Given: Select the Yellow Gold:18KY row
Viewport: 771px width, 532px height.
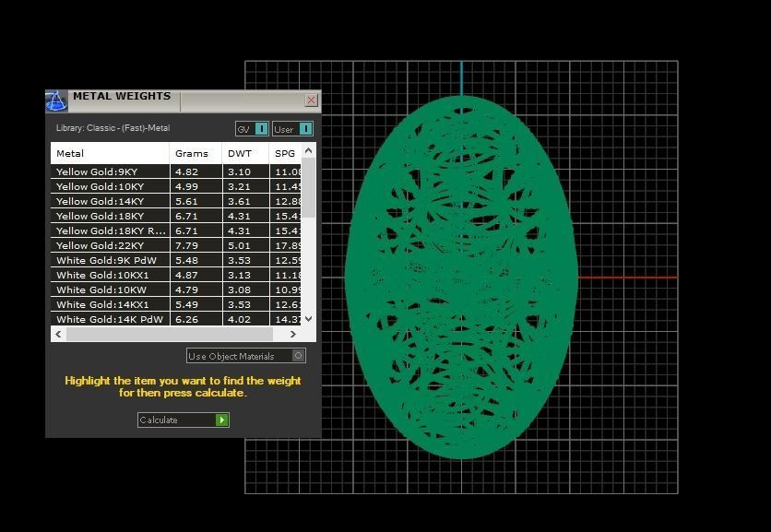Looking at the screenshot, I should (176, 216).
